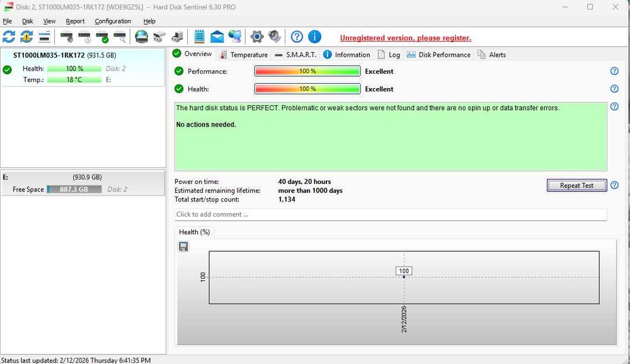Click the 'more than 1000 days' lifetime value
Screen dimensions: 630x364
click(x=310, y=190)
